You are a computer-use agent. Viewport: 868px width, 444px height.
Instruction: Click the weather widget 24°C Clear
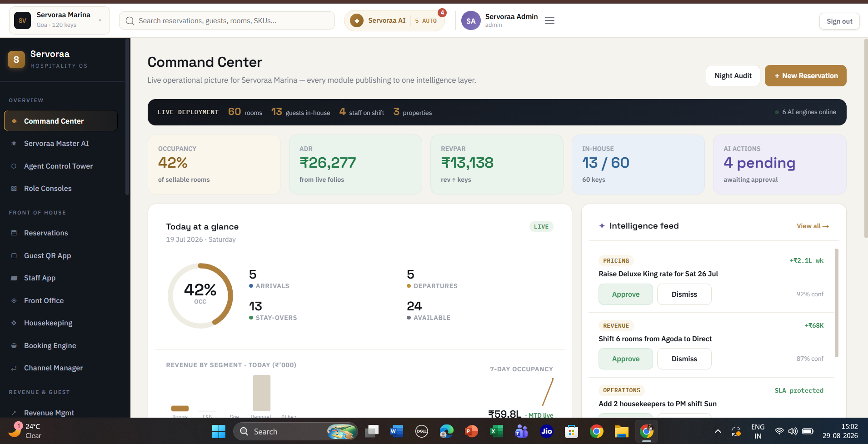point(25,431)
